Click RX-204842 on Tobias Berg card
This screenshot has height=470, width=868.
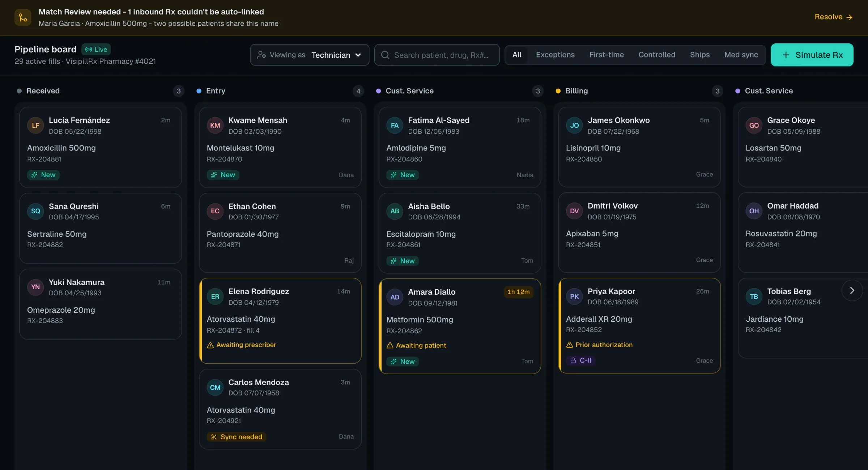tap(763, 330)
